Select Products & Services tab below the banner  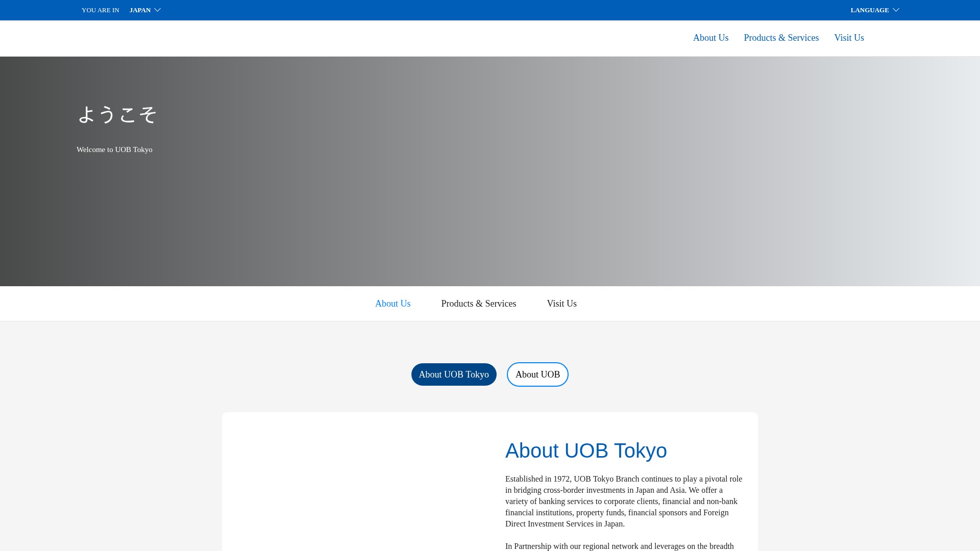pyautogui.click(x=478, y=304)
